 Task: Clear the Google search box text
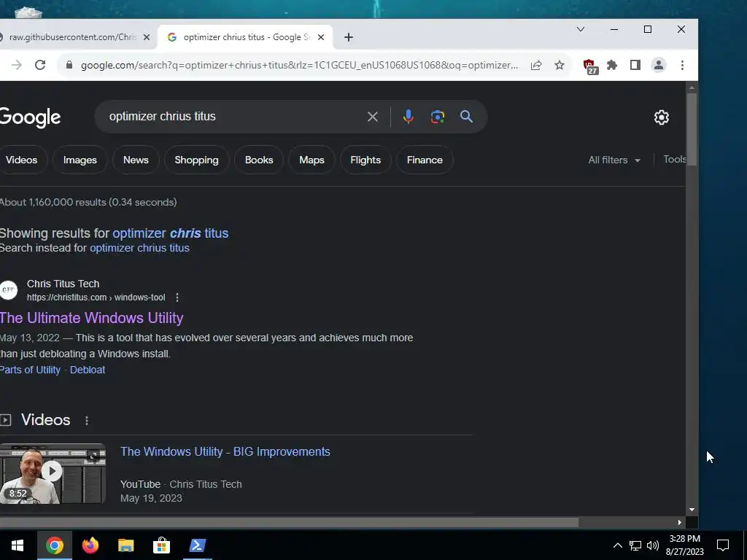click(373, 117)
